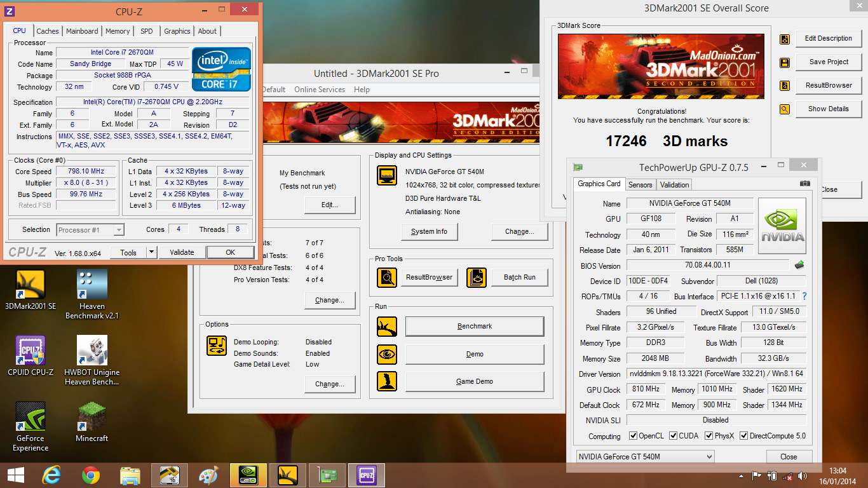Open the Processor #1 selection dropdown
Viewport: 868px width, 488px height.
tap(90, 230)
